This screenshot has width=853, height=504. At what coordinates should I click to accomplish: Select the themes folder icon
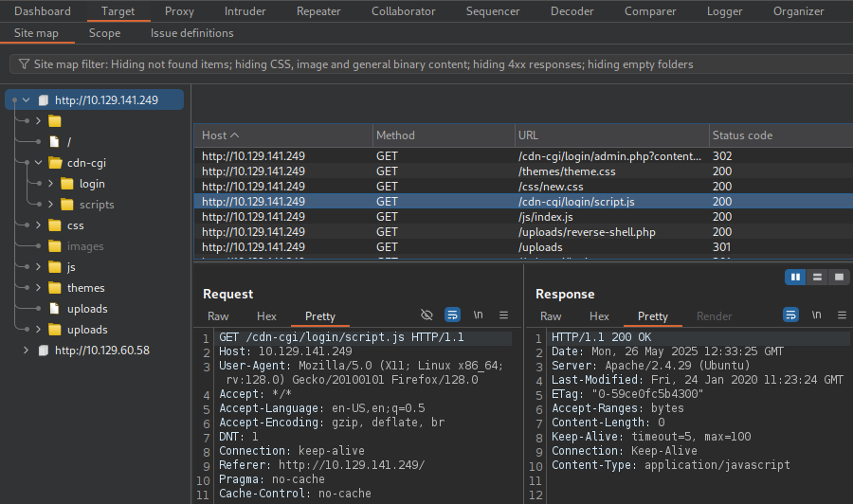(x=54, y=288)
